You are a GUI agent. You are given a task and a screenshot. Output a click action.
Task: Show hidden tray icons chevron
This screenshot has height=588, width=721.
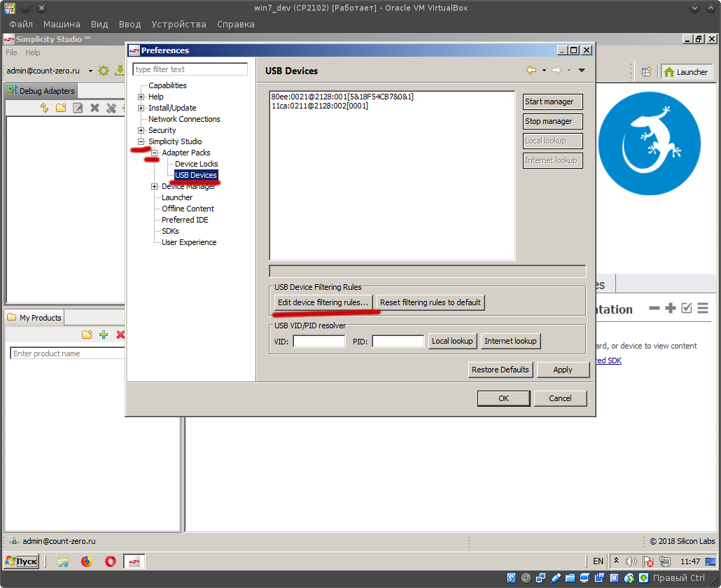[616, 561]
